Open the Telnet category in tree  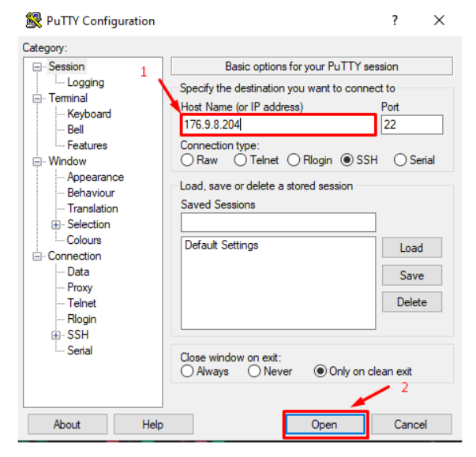[81, 303]
